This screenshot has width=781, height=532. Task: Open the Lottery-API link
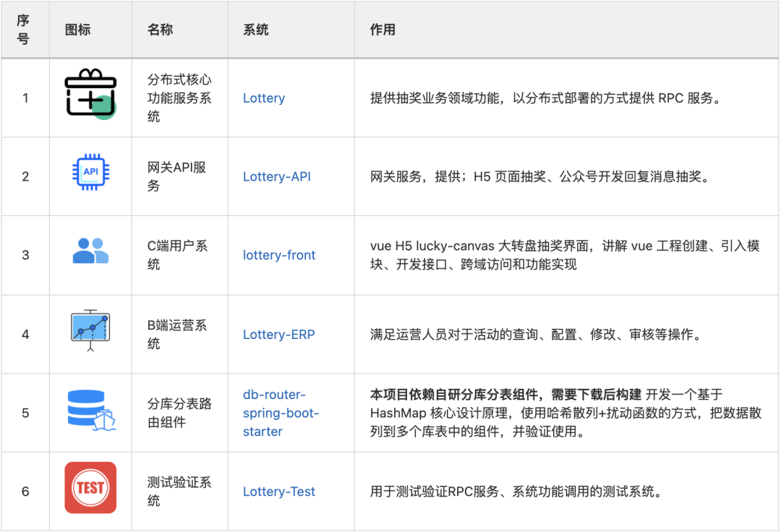tap(277, 176)
